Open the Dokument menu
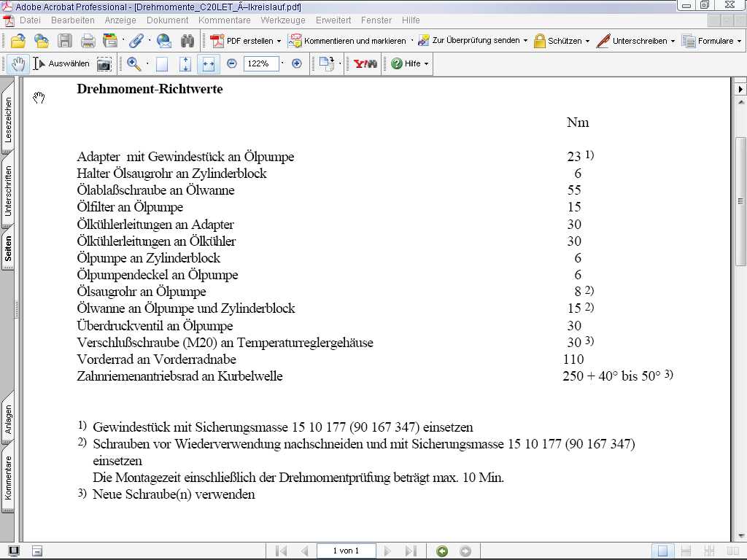 tap(167, 20)
